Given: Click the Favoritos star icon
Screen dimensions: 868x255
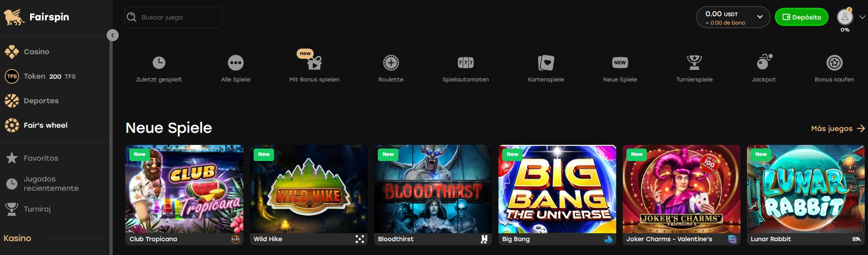Looking at the screenshot, I should pyautogui.click(x=12, y=158).
